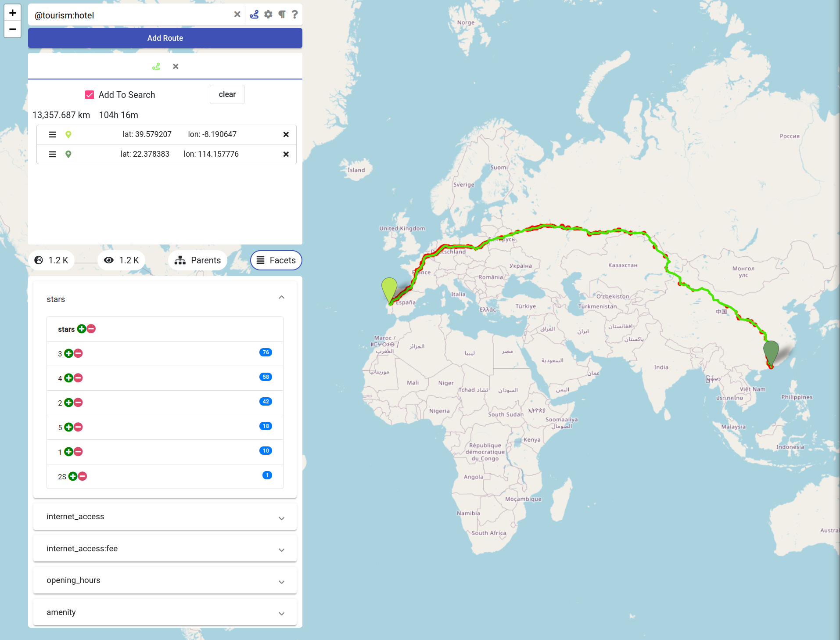
Task: Collapse the stars facet panel
Action: [281, 298]
